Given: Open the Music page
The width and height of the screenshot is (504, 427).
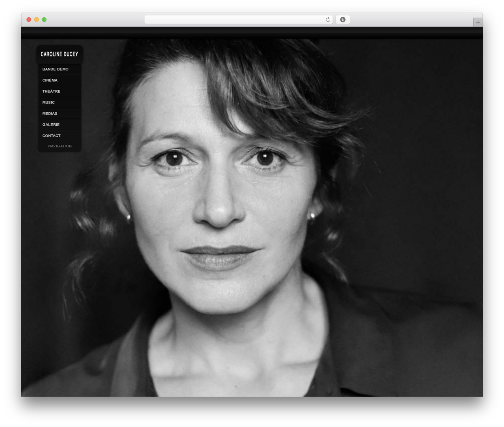Looking at the screenshot, I should (59, 102).
